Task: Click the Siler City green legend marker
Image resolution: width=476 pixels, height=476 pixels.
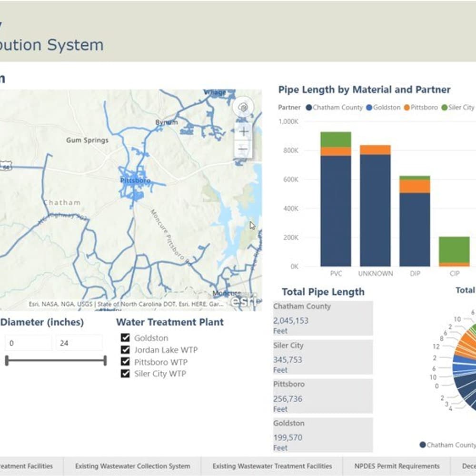Action: click(x=445, y=108)
